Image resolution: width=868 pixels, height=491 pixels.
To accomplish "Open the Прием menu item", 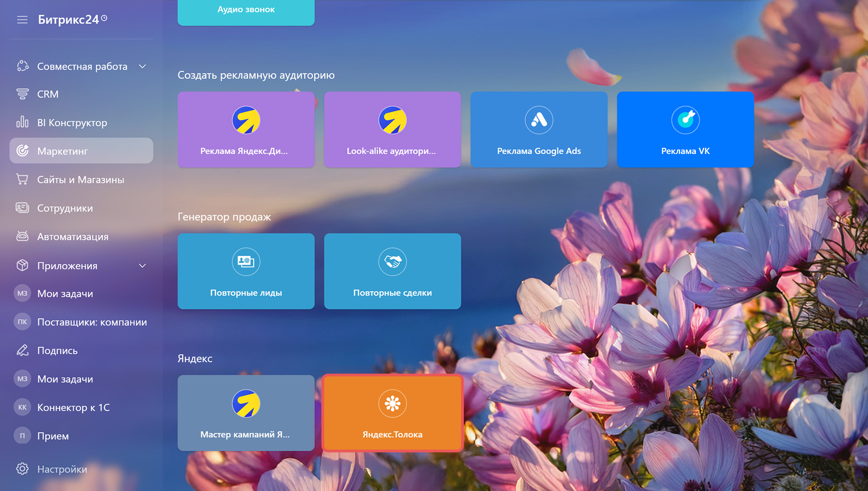I will 53,436.
